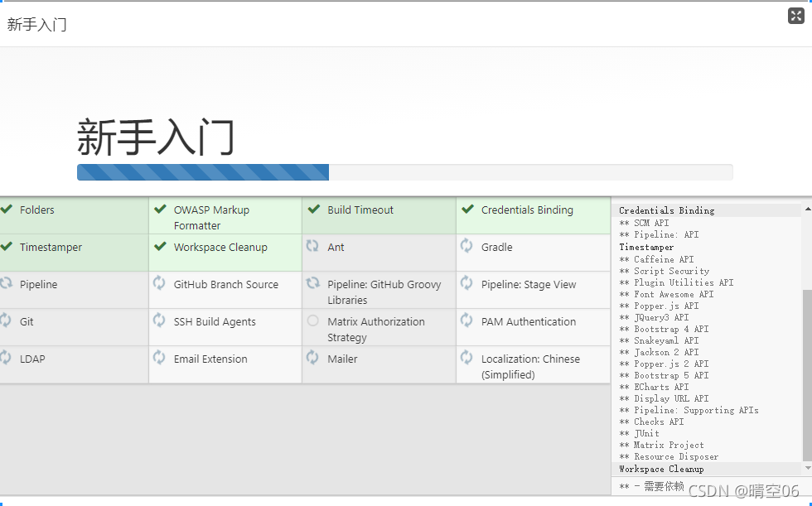This screenshot has width=812, height=506.
Task: Click the Email Extension label
Action: (210, 359)
